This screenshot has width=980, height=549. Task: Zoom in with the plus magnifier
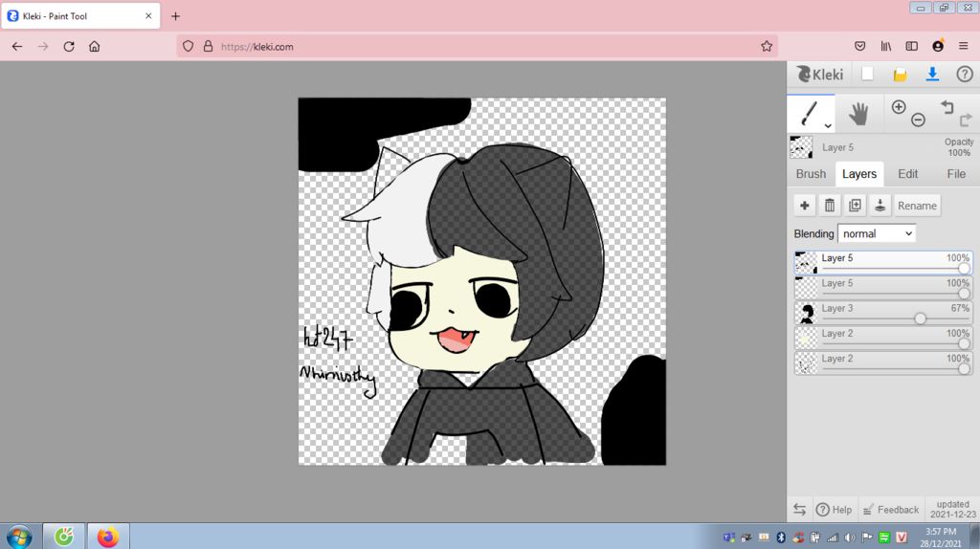point(899,107)
